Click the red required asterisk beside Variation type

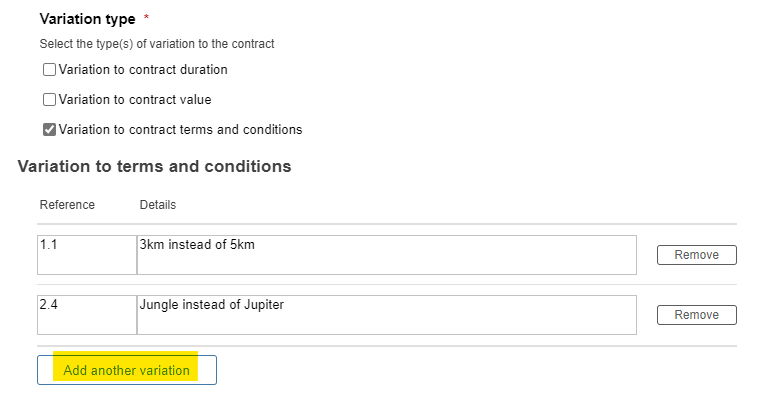[x=146, y=17]
